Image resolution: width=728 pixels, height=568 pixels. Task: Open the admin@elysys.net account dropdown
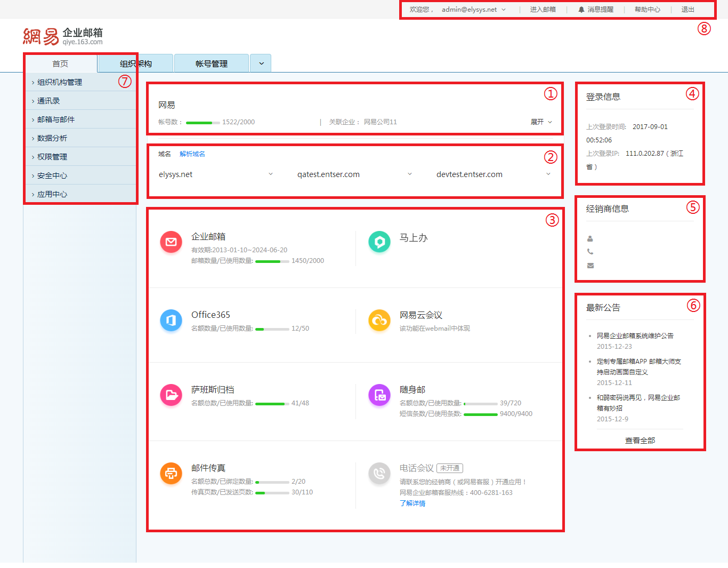(x=474, y=10)
